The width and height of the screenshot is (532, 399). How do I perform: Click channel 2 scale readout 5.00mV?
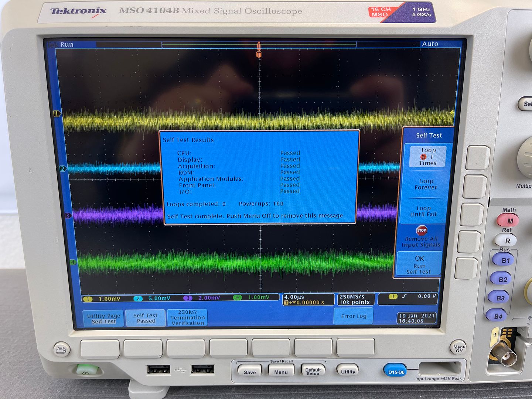click(153, 298)
